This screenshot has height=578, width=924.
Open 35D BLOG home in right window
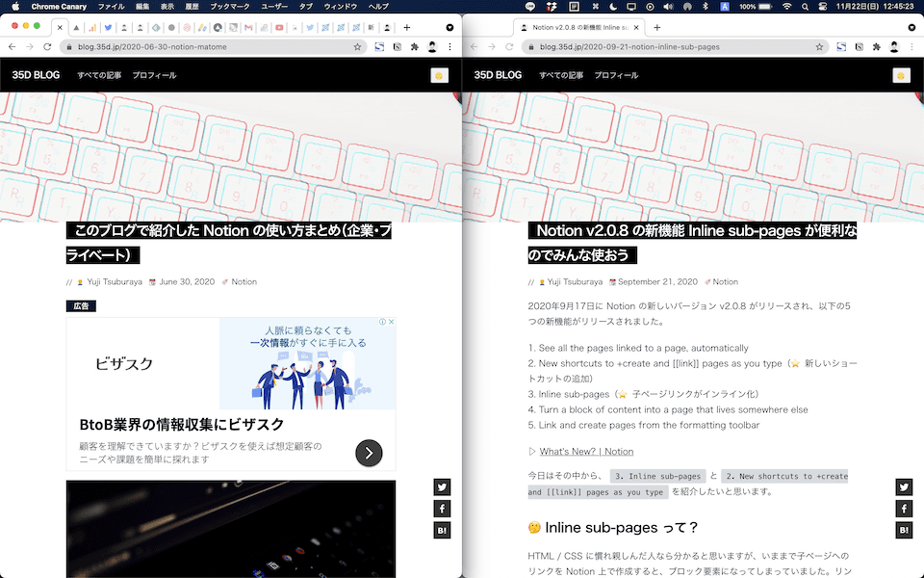[498, 75]
